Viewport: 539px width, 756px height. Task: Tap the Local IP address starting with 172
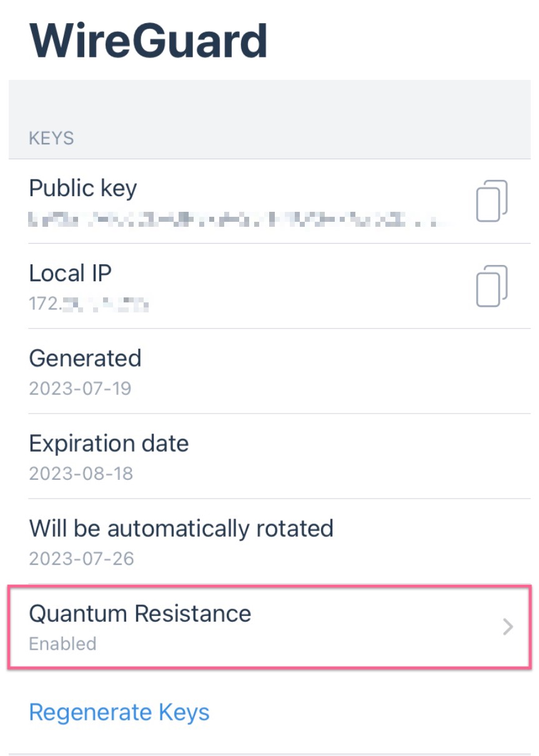[89, 304]
